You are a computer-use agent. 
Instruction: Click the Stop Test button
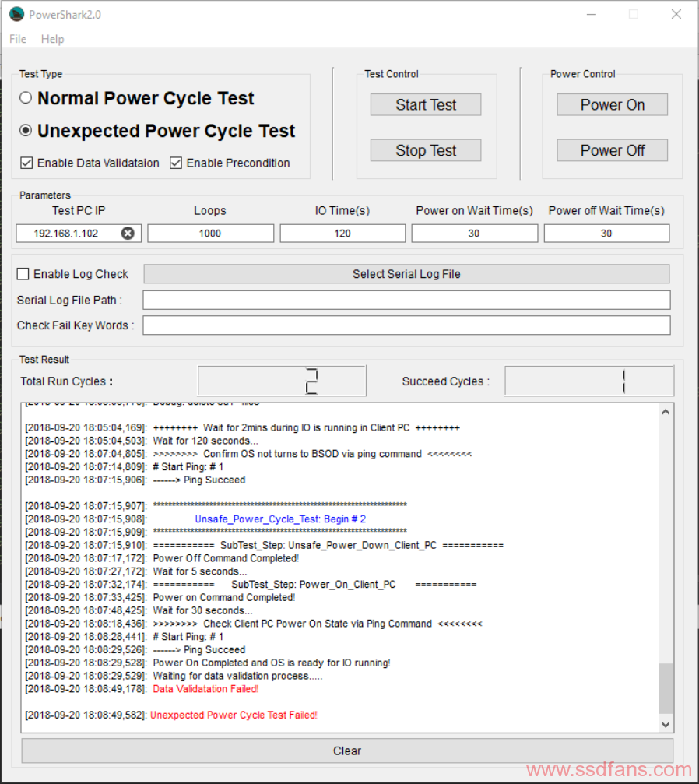pos(426,150)
